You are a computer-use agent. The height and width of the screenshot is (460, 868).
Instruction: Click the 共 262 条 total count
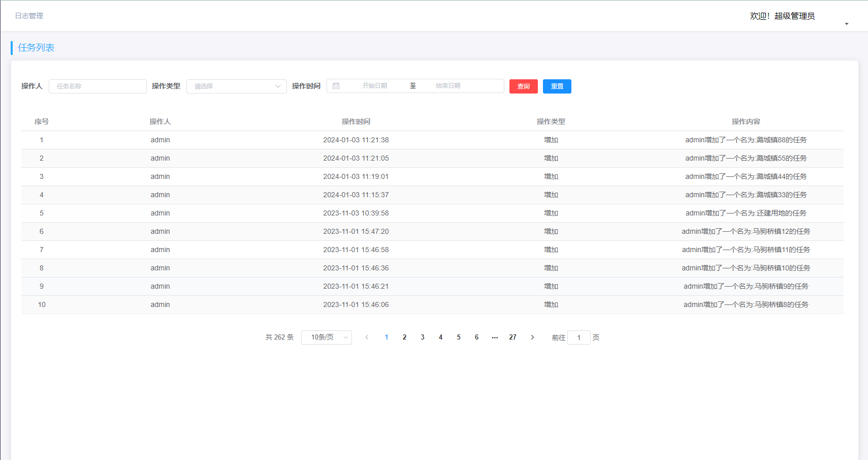click(279, 337)
